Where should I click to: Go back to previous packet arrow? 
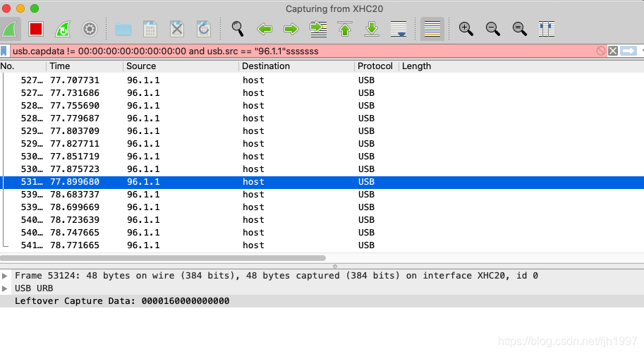click(x=265, y=29)
